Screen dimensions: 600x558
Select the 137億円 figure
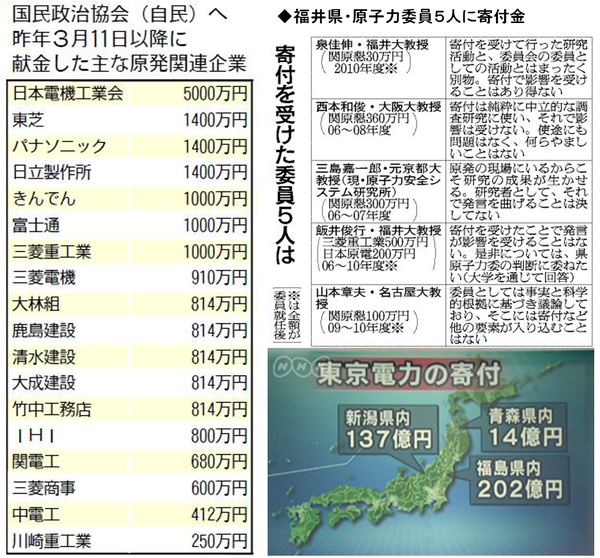(x=388, y=439)
